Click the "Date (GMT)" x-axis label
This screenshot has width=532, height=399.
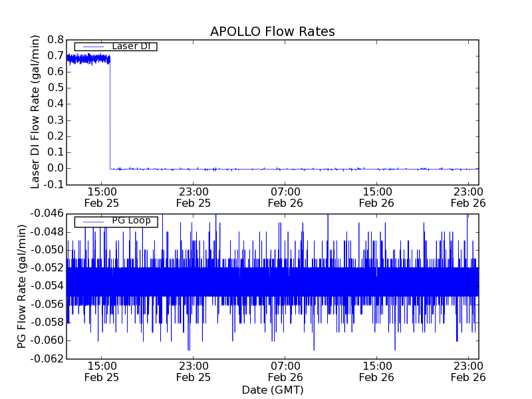tap(273, 390)
